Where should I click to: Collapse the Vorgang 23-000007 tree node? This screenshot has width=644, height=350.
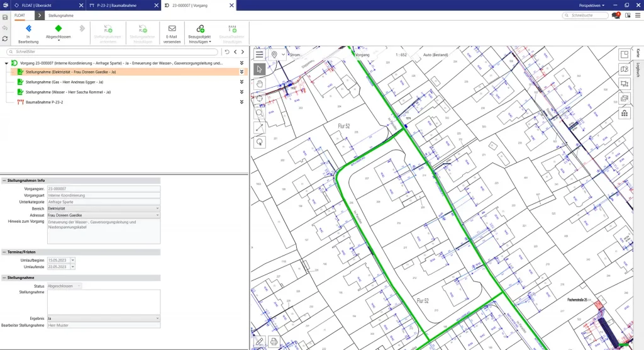tap(6, 63)
